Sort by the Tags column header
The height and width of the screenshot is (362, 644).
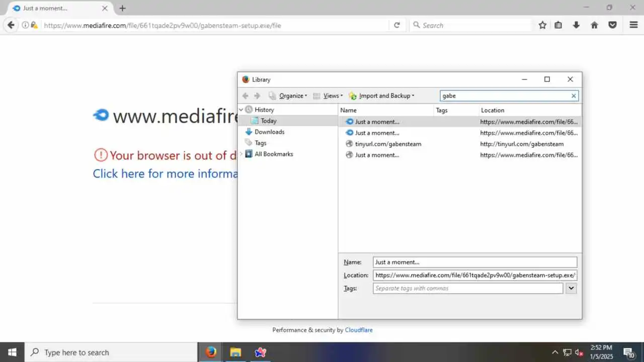point(456,110)
